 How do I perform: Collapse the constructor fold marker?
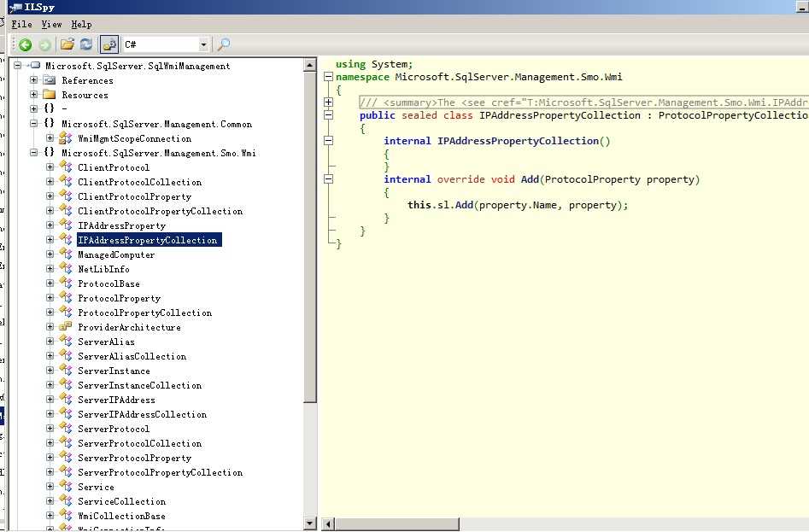pyautogui.click(x=328, y=140)
